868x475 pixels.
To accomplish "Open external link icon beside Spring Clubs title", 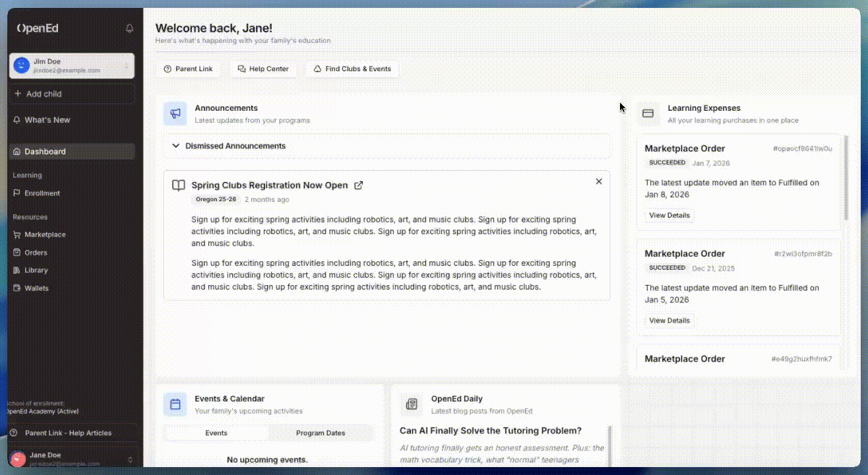I will pyautogui.click(x=359, y=185).
